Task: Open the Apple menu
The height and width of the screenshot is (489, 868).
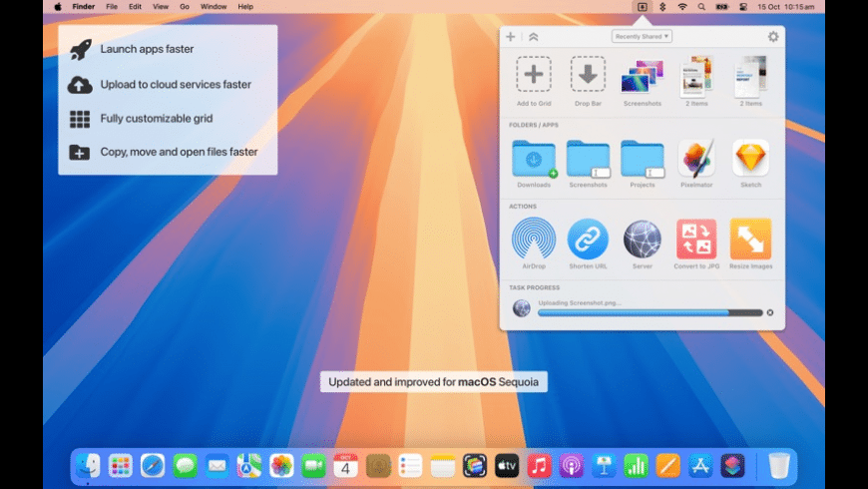Action: pyautogui.click(x=58, y=7)
